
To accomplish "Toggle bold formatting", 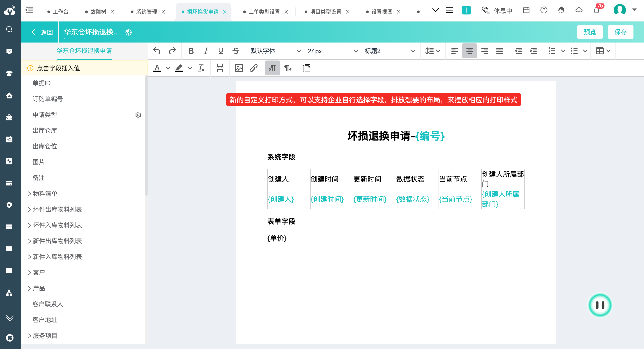I will 191,51.
